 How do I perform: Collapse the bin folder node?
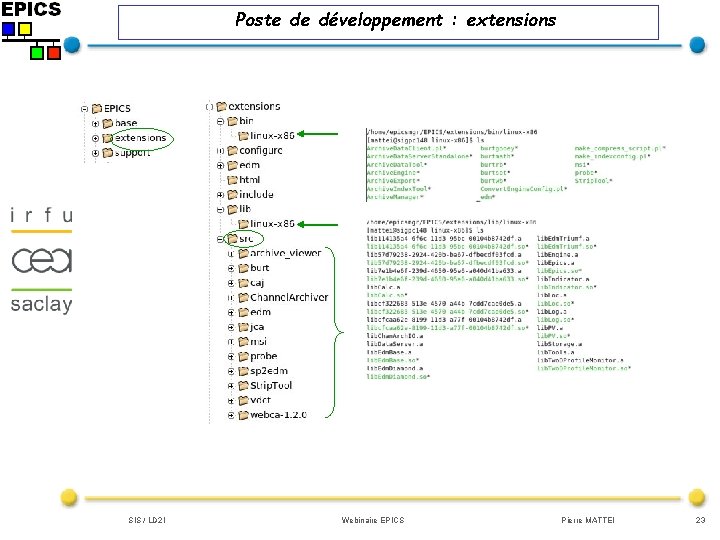pos(220,122)
